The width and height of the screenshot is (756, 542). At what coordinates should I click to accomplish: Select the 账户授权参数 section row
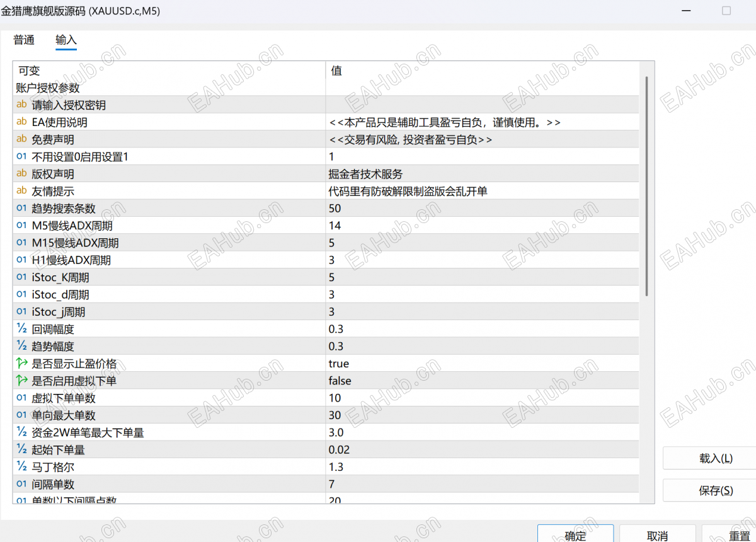point(326,88)
